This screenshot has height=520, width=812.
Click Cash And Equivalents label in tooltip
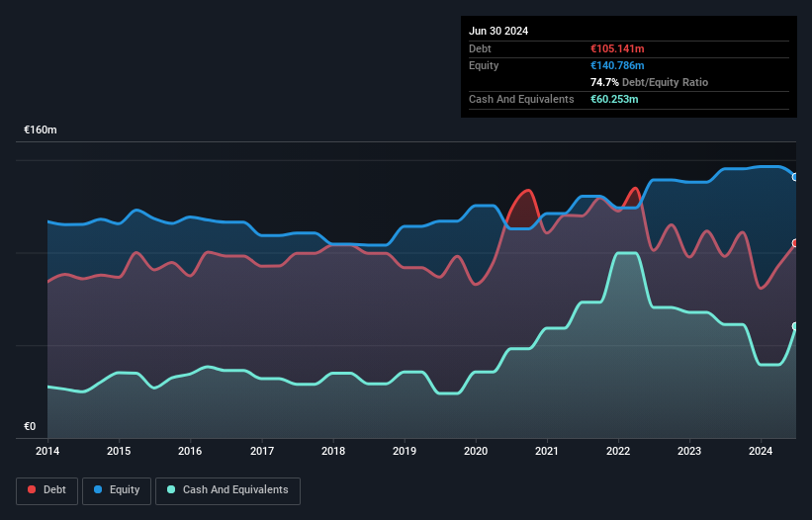(521, 99)
